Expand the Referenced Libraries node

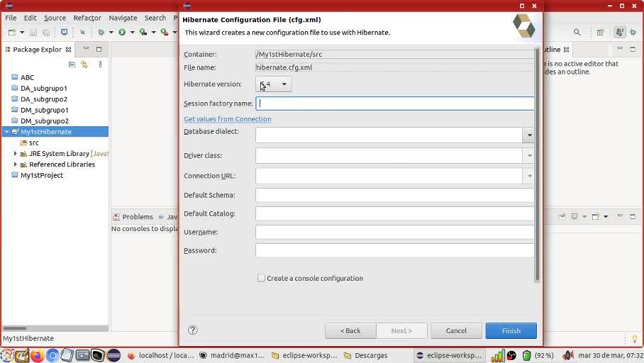click(x=15, y=164)
